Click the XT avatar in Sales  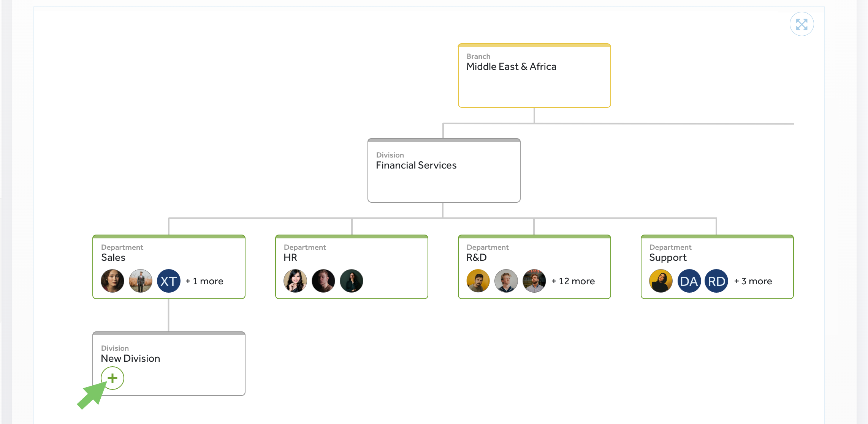tap(169, 281)
